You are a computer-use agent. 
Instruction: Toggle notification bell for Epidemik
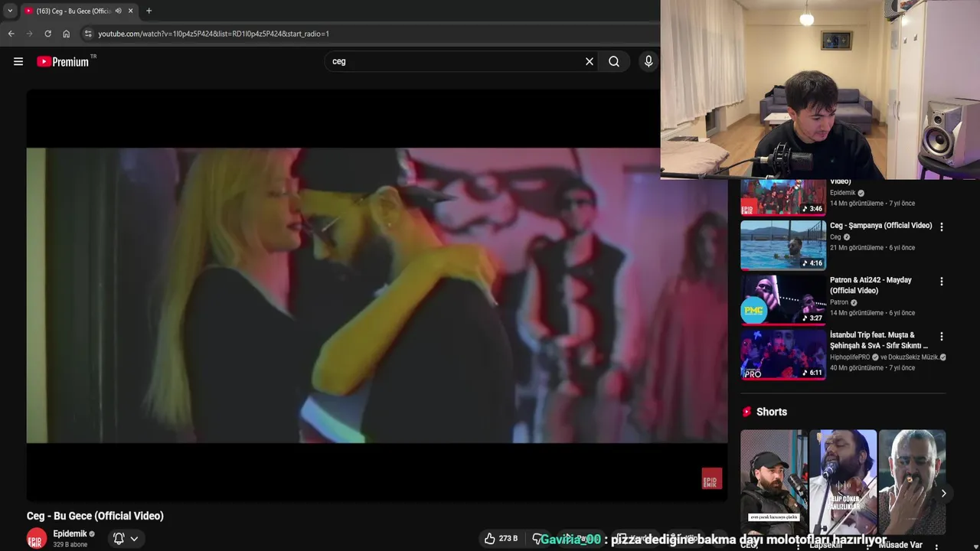click(x=119, y=538)
